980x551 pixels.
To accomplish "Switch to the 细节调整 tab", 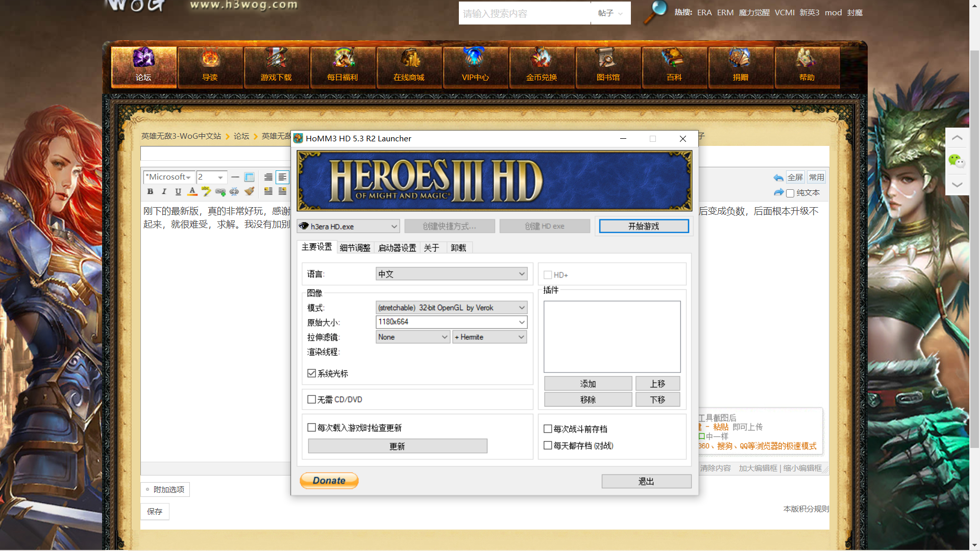I will (355, 247).
